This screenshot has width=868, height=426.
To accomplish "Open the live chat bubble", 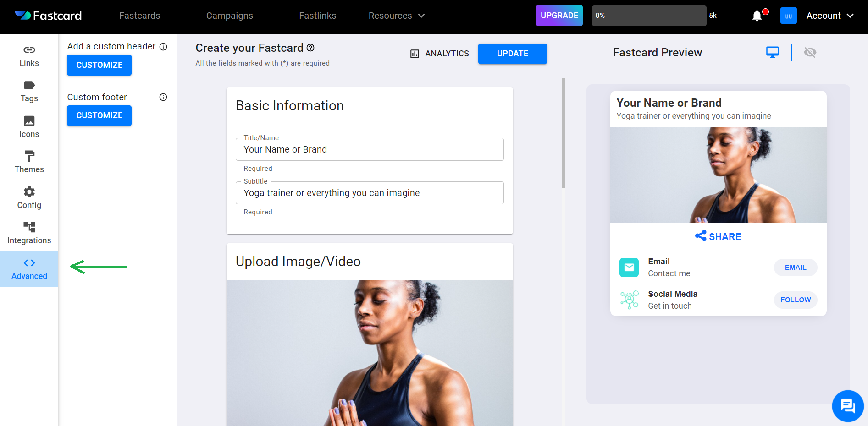I will pos(848,406).
